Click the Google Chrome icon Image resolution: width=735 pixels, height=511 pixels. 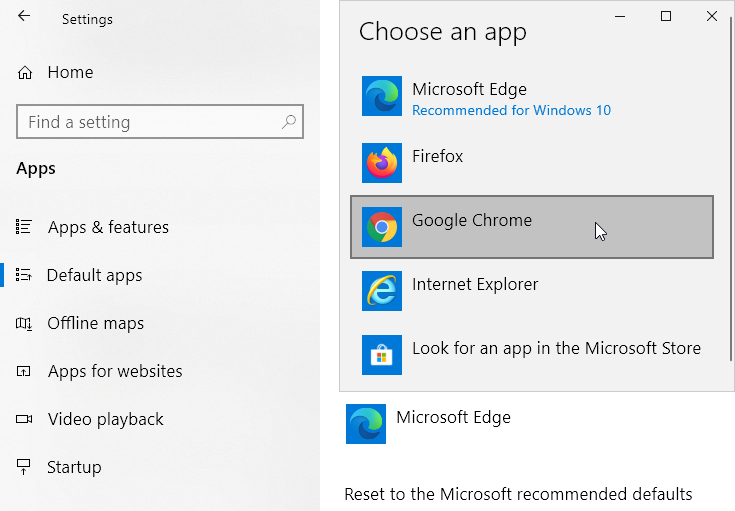click(x=382, y=227)
